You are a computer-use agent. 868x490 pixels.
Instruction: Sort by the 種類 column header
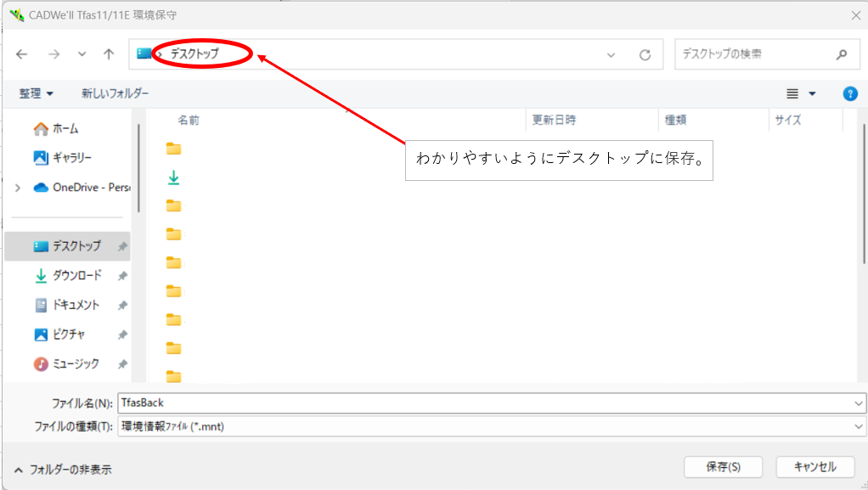point(675,120)
